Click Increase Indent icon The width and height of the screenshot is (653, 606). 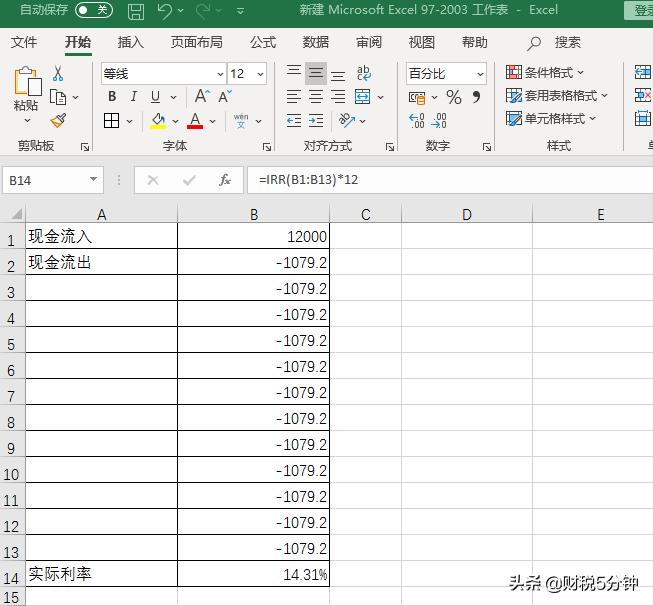click(316, 121)
